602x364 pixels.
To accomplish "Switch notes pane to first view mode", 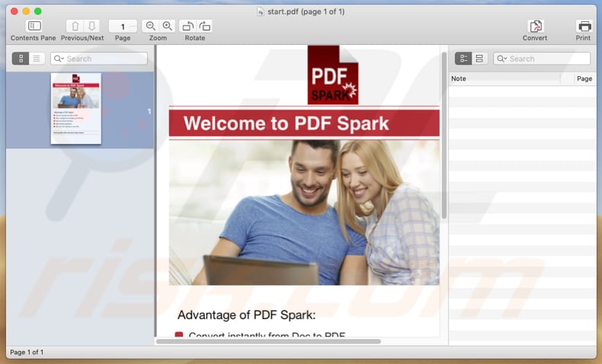I will (x=463, y=59).
